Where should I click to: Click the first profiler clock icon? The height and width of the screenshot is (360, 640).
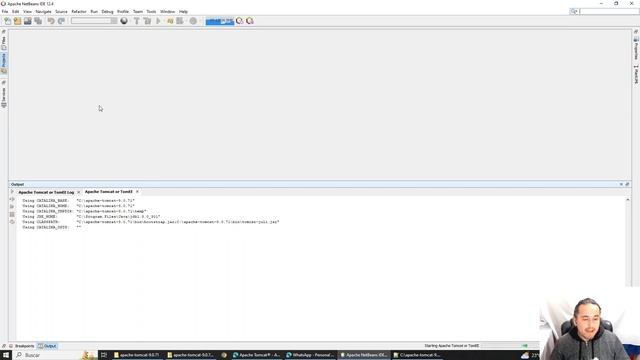[240, 21]
